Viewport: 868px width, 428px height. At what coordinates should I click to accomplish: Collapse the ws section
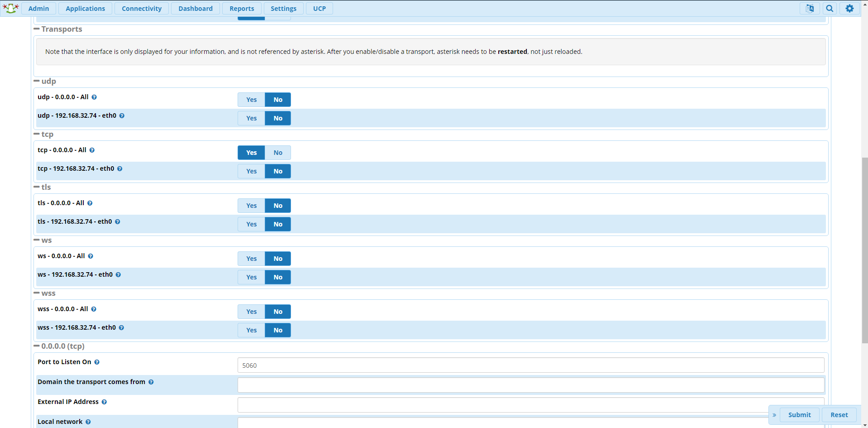[37, 240]
